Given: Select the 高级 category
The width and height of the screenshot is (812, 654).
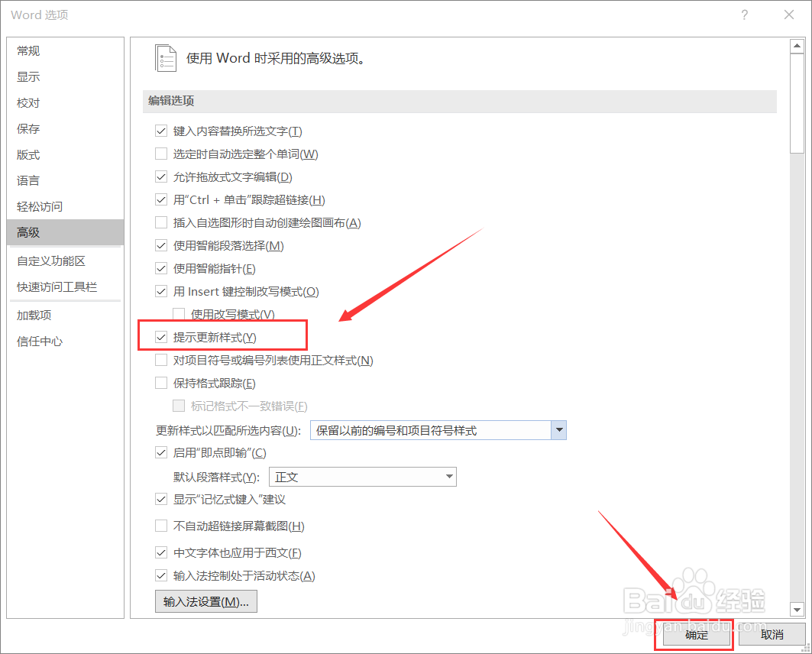Looking at the screenshot, I should pos(65,232).
